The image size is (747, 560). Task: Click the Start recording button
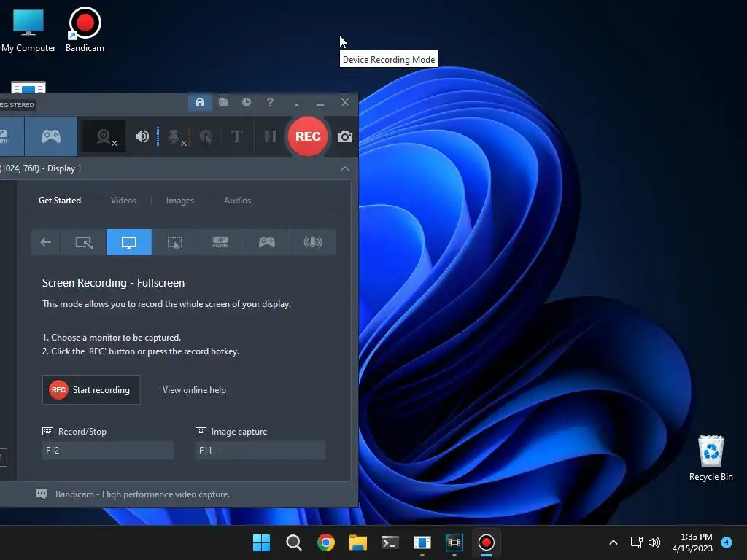(91, 390)
